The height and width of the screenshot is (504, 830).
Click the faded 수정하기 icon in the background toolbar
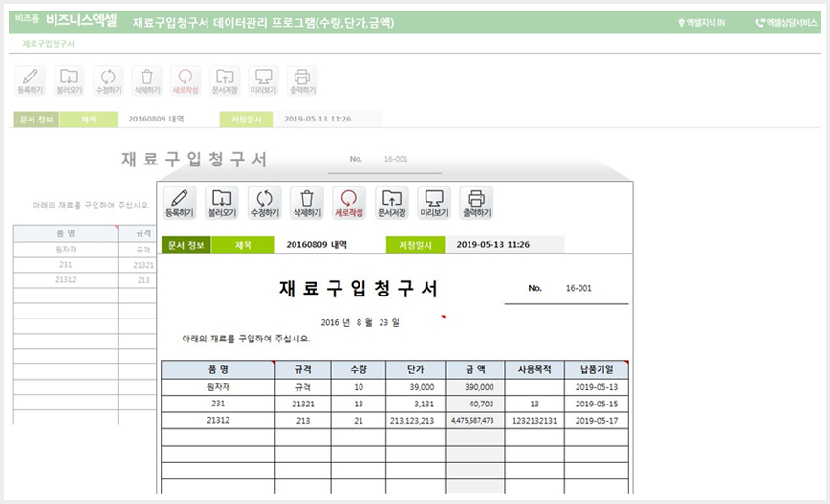108,81
